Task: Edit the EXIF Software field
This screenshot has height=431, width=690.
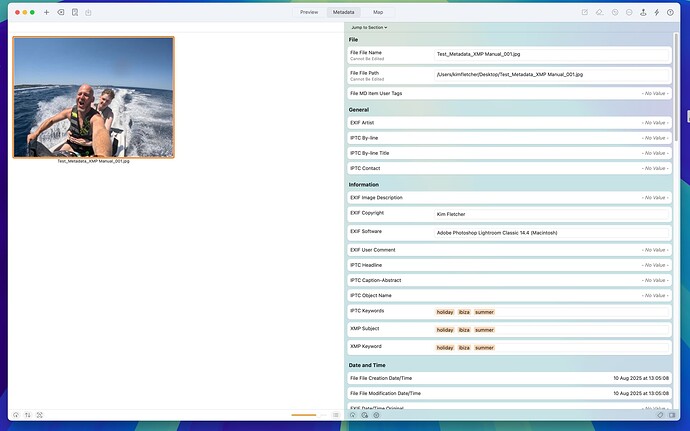Action: click(551, 233)
